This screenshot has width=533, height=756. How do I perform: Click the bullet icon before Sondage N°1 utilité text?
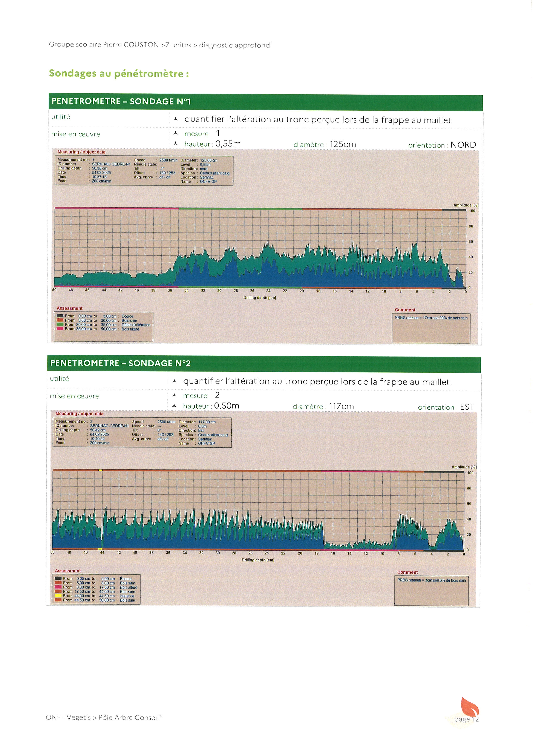pos(176,119)
